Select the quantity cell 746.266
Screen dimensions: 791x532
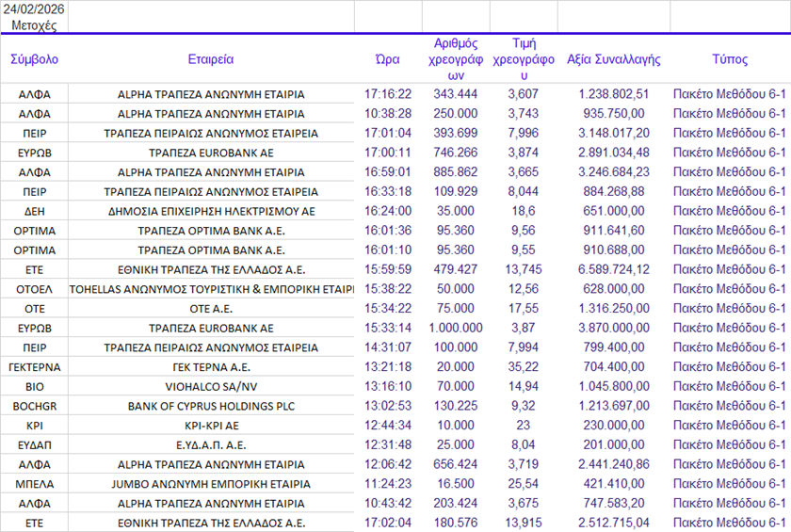coord(456,153)
